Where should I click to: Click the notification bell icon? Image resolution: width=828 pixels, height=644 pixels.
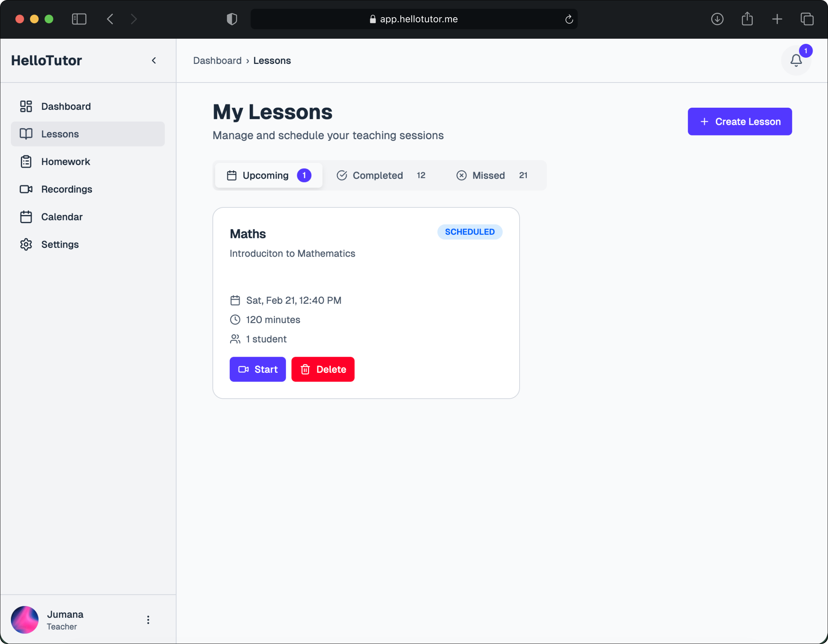coord(796,60)
